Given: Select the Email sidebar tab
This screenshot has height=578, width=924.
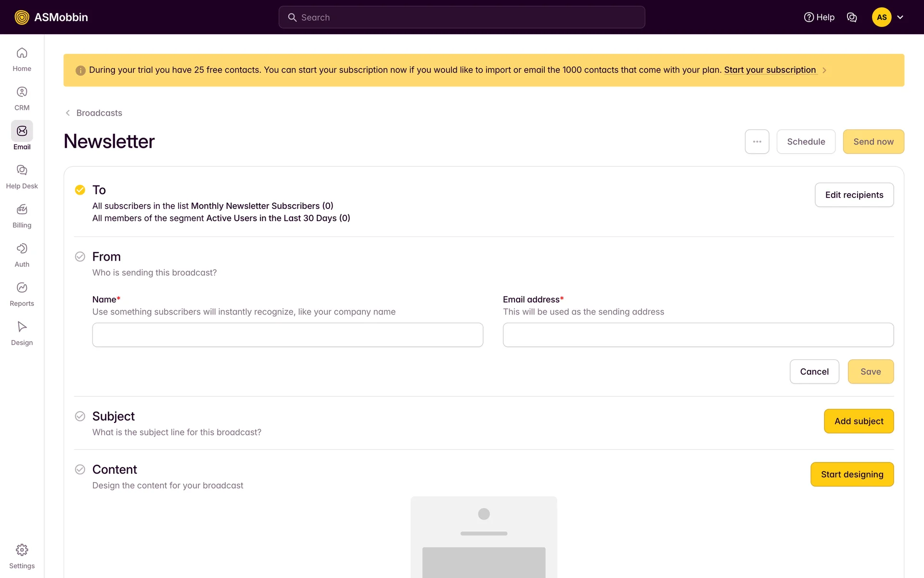Looking at the screenshot, I should coord(22,131).
